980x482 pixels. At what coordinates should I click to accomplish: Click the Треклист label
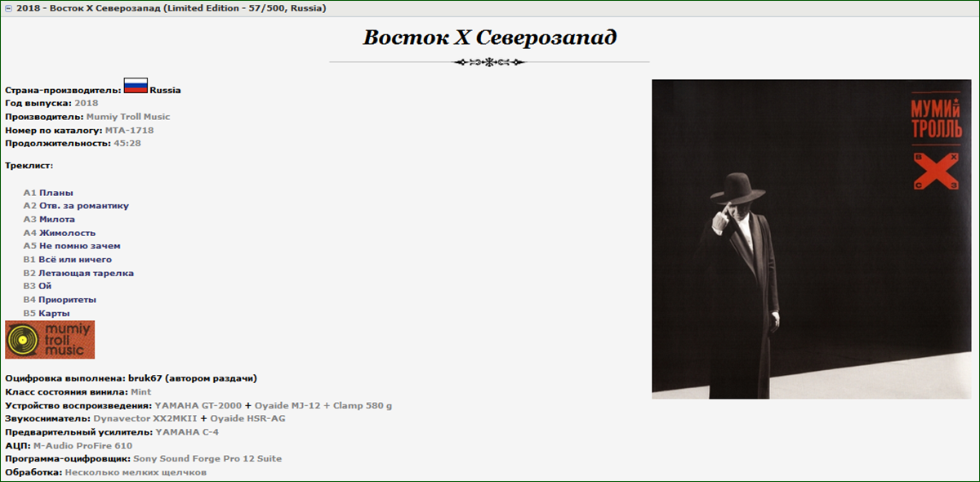tap(29, 166)
